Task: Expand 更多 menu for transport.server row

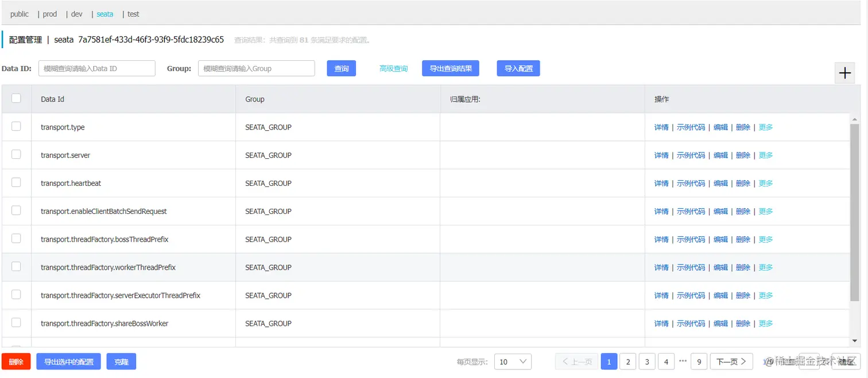Action: click(x=766, y=155)
